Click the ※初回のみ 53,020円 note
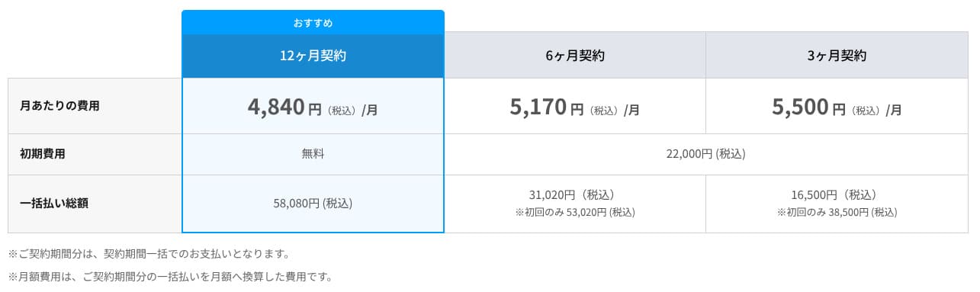Screen dimensions: 980x292 574,213
